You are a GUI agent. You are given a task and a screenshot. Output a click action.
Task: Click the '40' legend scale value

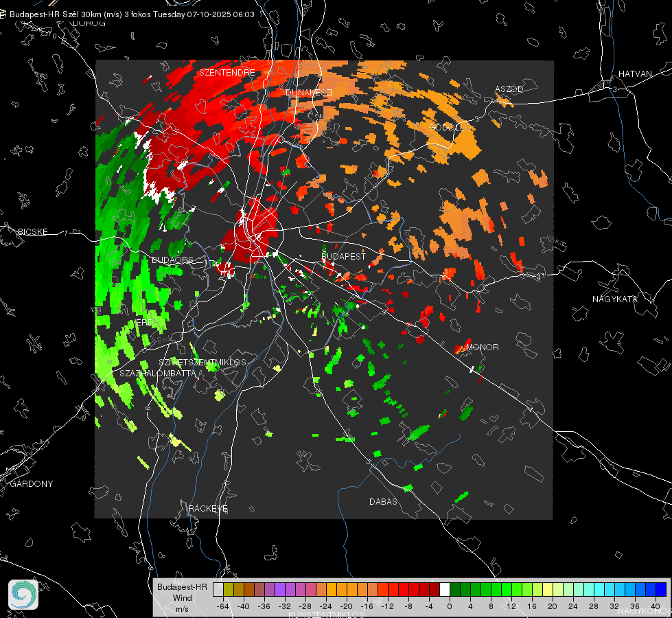656,606
